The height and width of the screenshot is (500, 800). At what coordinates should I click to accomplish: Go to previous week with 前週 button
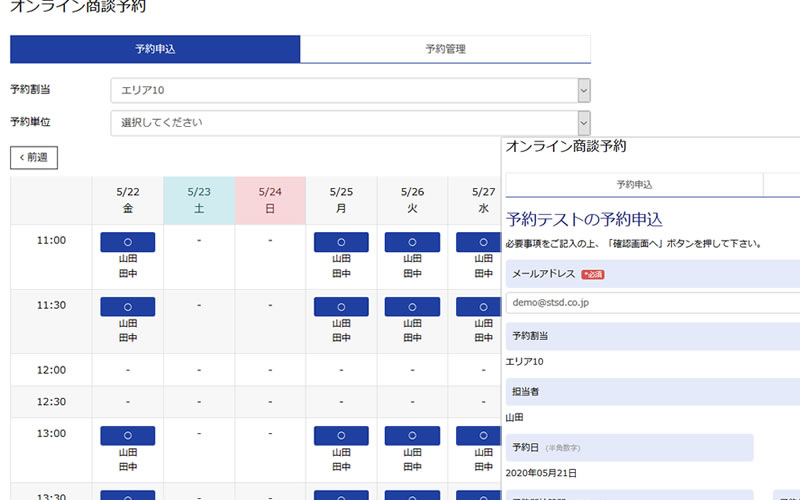34,158
